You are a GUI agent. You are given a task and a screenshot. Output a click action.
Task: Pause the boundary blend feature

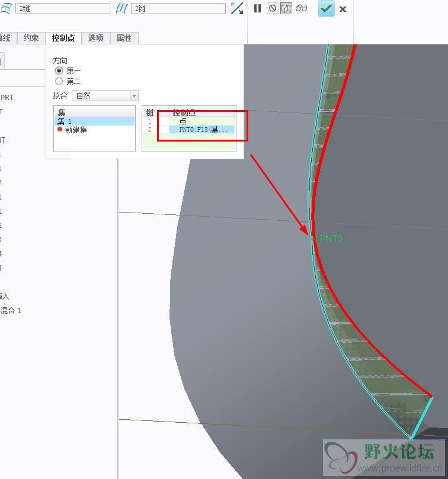point(258,8)
